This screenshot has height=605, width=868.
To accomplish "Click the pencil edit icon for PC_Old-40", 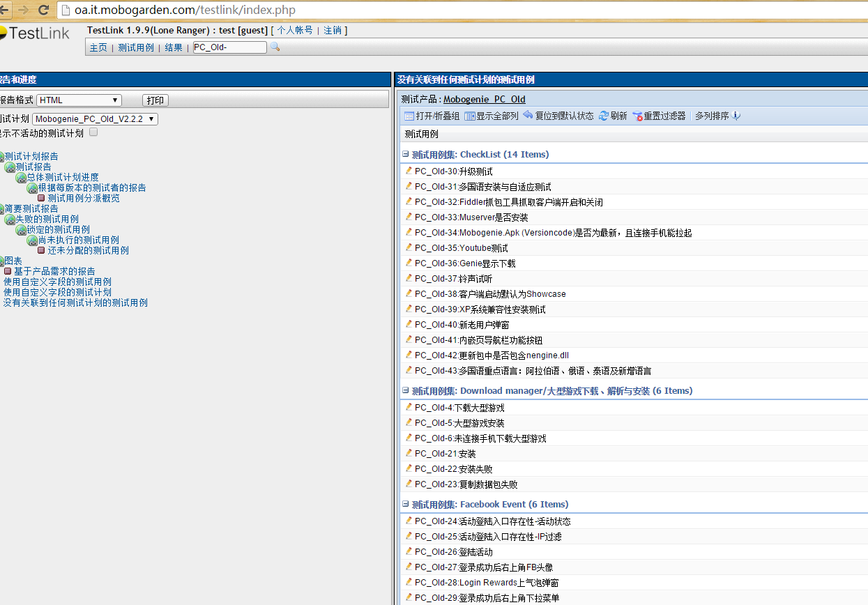I will (409, 324).
